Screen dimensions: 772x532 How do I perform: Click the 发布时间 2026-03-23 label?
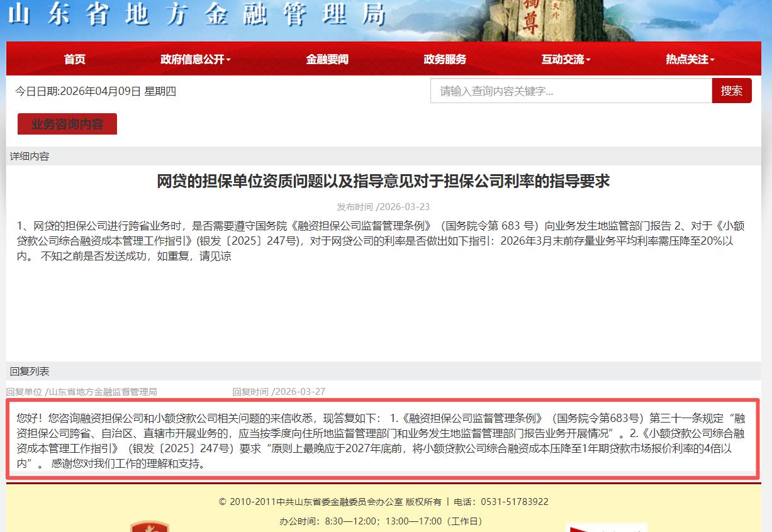[383, 206]
